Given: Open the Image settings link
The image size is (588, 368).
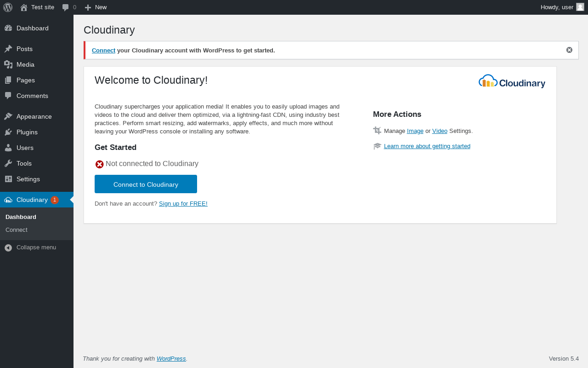Looking at the screenshot, I should tap(415, 131).
